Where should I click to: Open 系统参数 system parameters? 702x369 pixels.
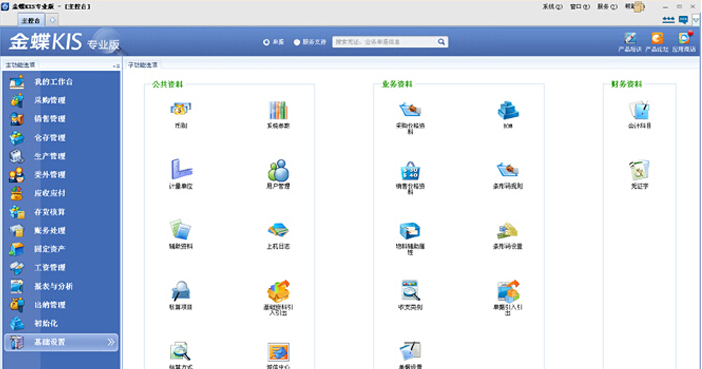[x=278, y=114]
